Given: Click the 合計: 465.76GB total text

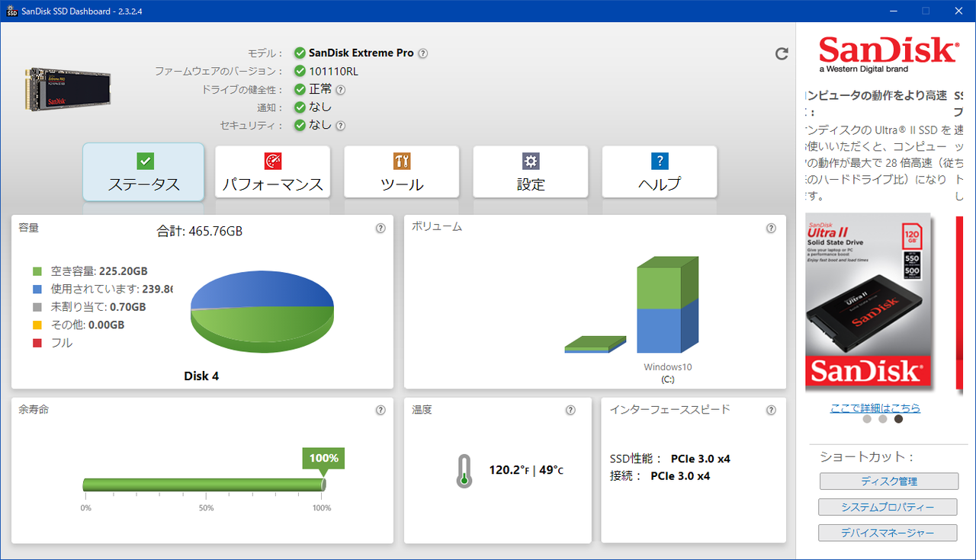Looking at the screenshot, I should 200,231.
